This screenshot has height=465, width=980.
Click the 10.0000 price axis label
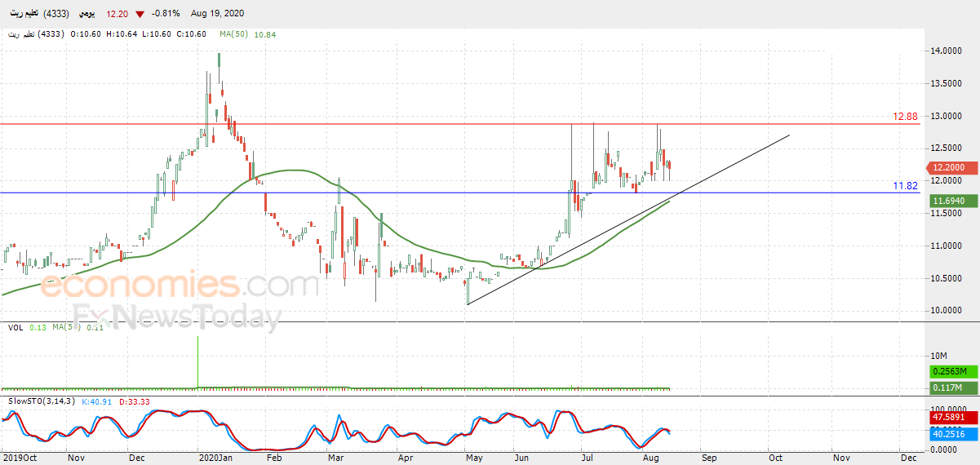[x=947, y=310]
